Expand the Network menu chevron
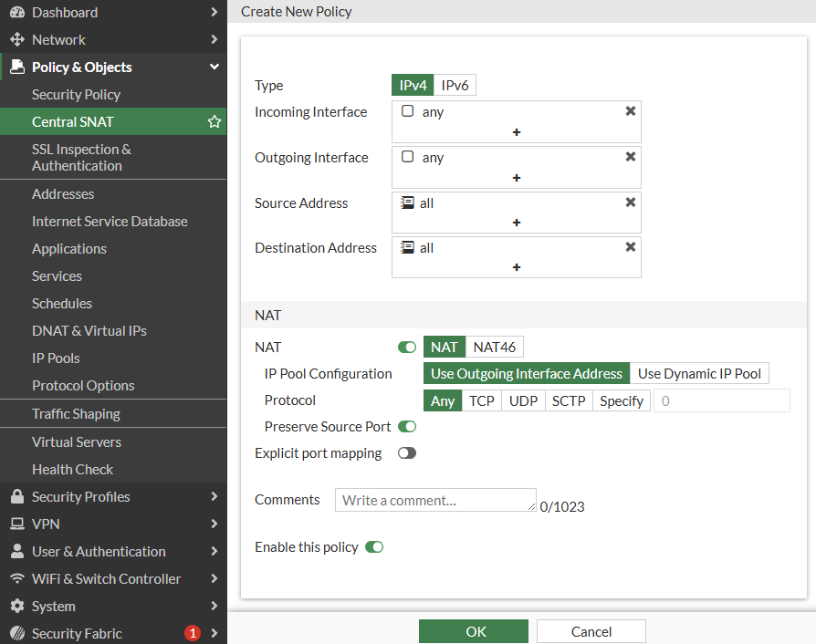The height and width of the screenshot is (644, 816). (x=214, y=39)
